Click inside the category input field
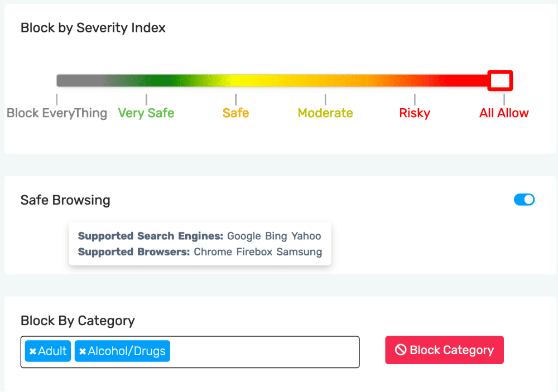The image size is (558, 392). pos(263,352)
